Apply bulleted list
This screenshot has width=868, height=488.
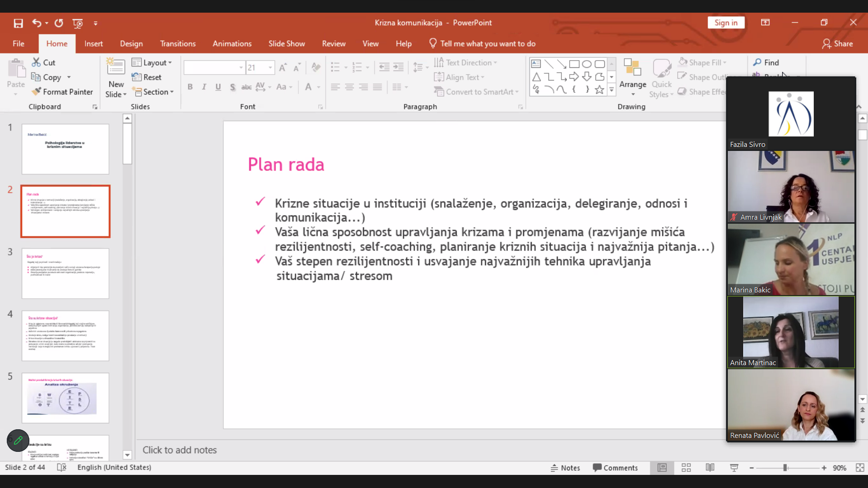pos(335,67)
